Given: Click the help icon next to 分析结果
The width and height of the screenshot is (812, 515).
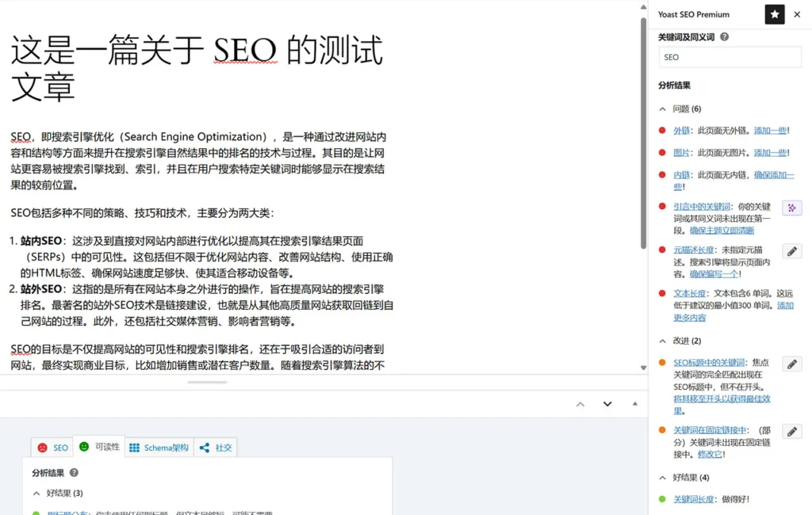Looking at the screenshot, I should pos(74,472).
